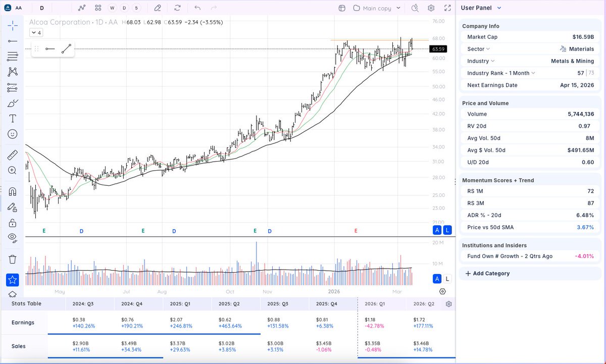Screen dimensions: 606x364
Task: Grab the favorites toolbar drag handle
Action: [36, 49]
